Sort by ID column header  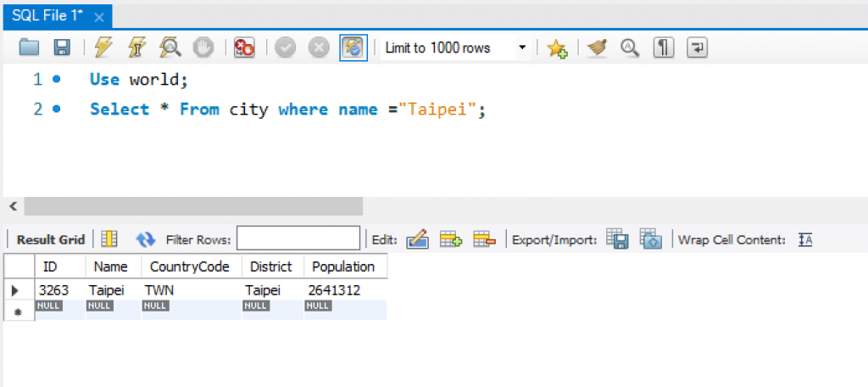60,266
